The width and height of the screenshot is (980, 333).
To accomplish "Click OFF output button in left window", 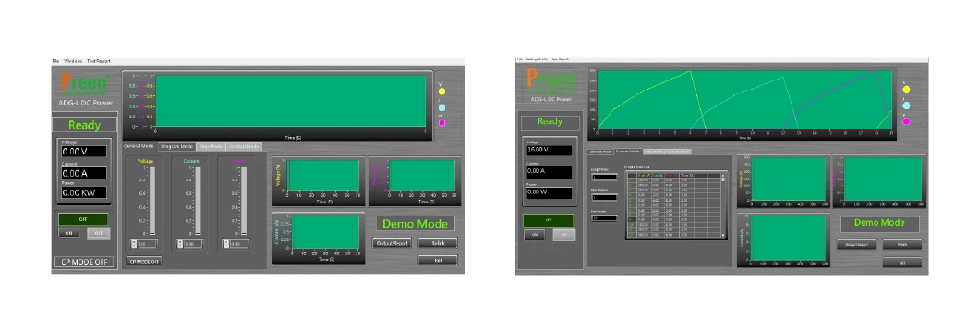I will (98, 233).
